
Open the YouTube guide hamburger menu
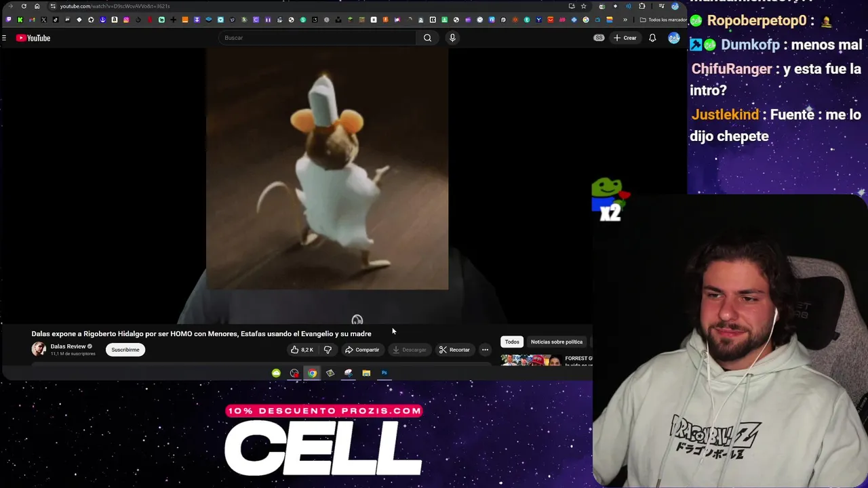(x=4, y=38)
